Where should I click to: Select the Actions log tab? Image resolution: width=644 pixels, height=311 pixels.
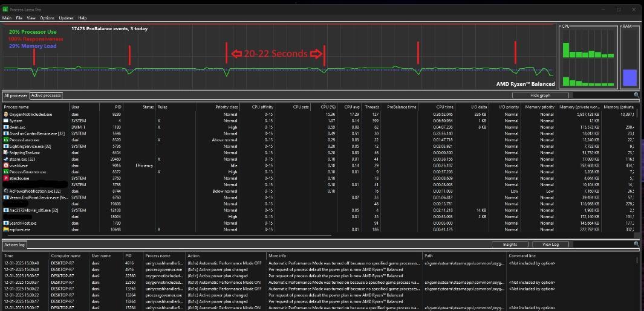click(15, 245)
